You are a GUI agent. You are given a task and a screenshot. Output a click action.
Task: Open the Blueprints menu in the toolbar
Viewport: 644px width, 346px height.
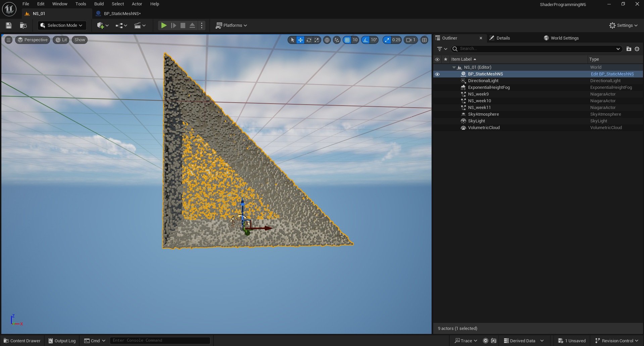(x=121, y=25)
